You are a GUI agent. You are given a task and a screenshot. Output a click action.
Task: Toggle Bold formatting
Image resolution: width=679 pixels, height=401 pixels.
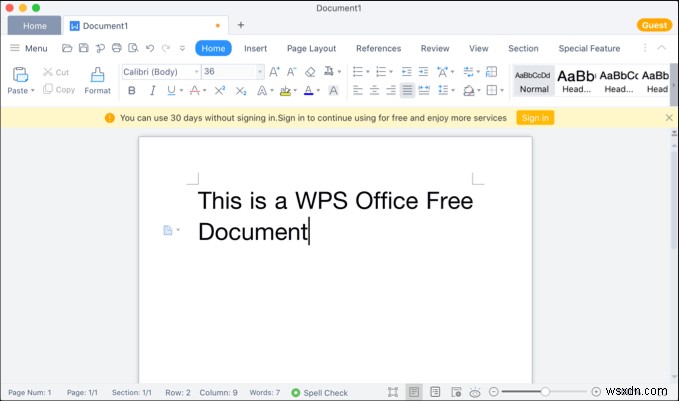(x=132, y=91)
